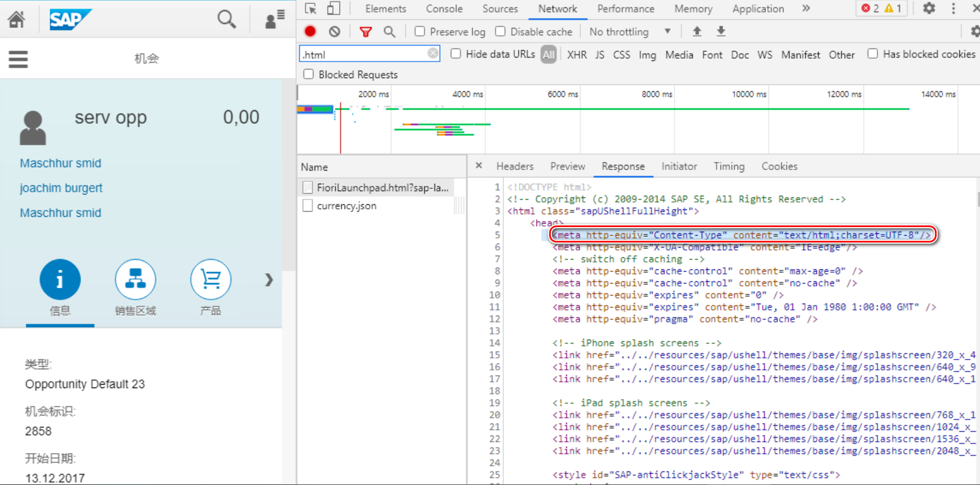Switch to Elements tab
This screenshot has height=485, width=980.
386,9
